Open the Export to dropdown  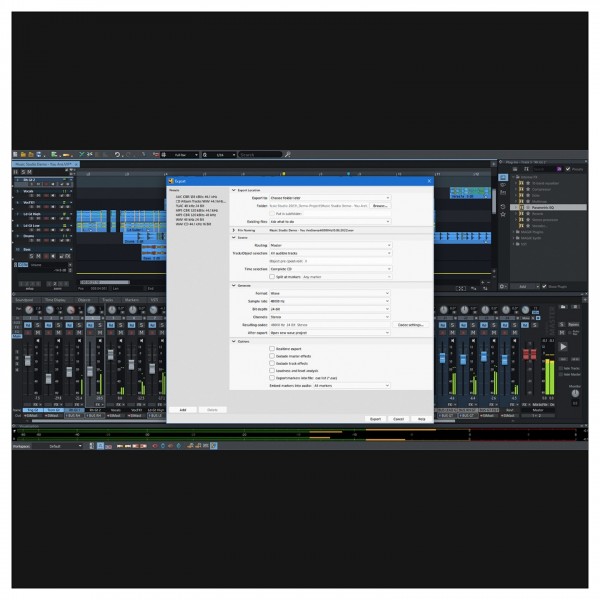(330, 198)
